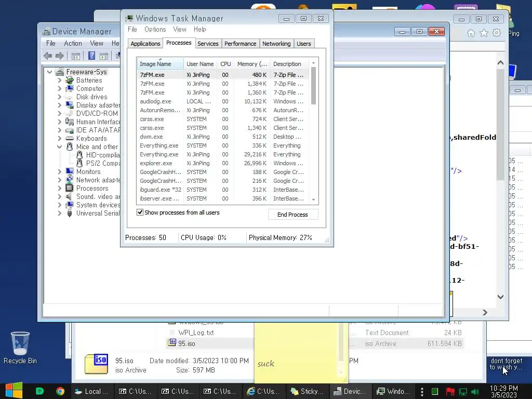Screen dimensions: 532x399
Task: Switch to the Users tab
Action: 303,44
